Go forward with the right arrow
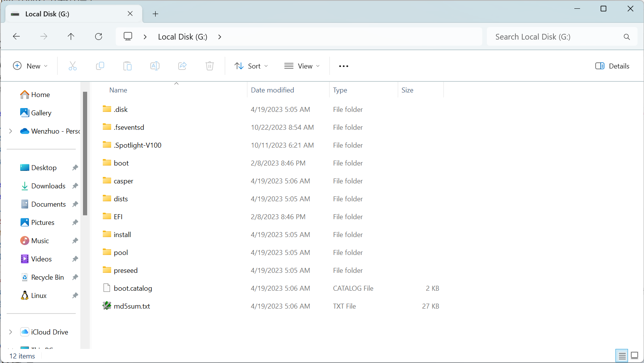 pos(44,37)
